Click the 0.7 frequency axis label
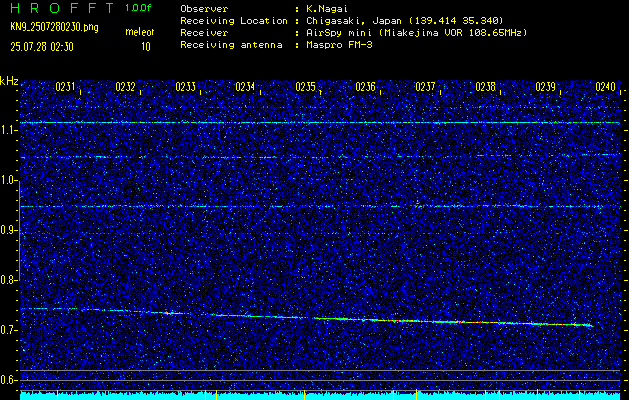Viewport: 629px width, 400px height. (x=7, y=330)
